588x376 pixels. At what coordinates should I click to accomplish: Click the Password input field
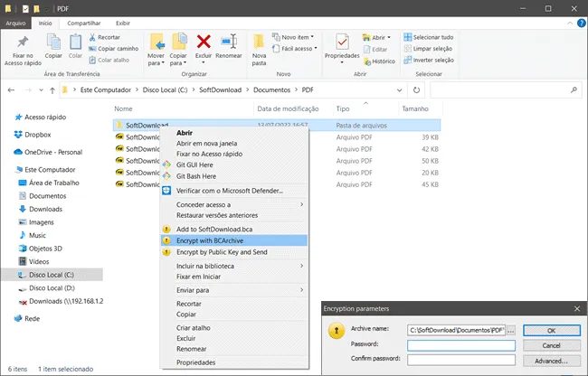pyautogui.click(x=461, y=345)
